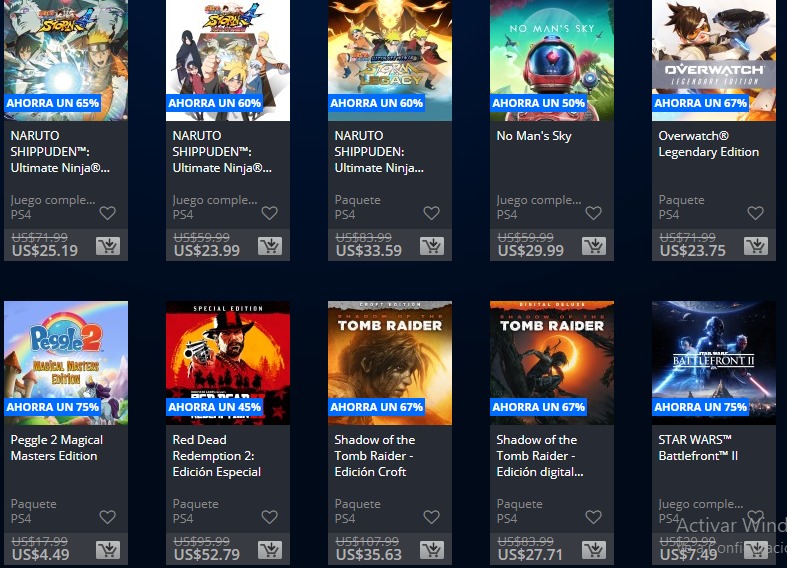Open the No Man's Sky title link
The height and width of the screenshot is (568, 787).
pos(534,136)
